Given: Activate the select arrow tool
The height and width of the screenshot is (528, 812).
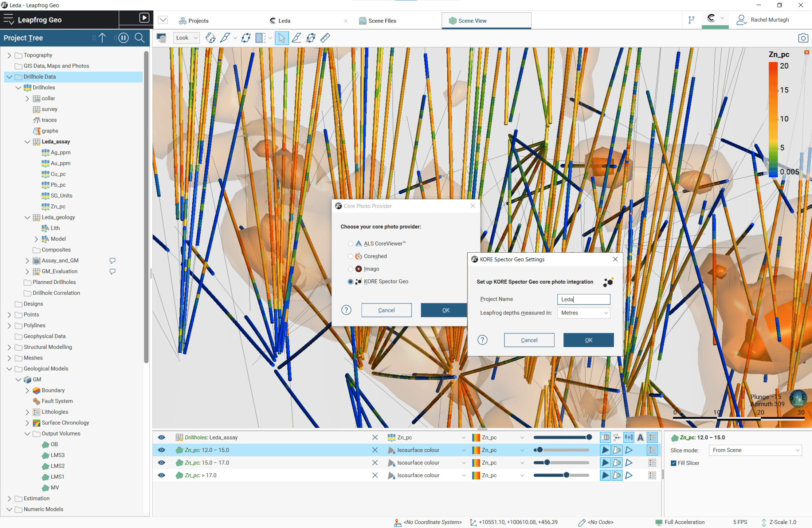Looking at the screenshot, I should pyautogui.click(x=282, y=38).
